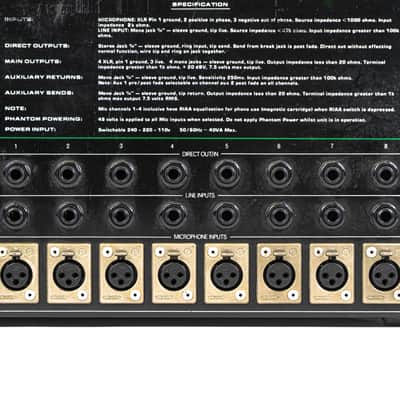
Task: Click channel number 7 label
Action: coord(332,146)
